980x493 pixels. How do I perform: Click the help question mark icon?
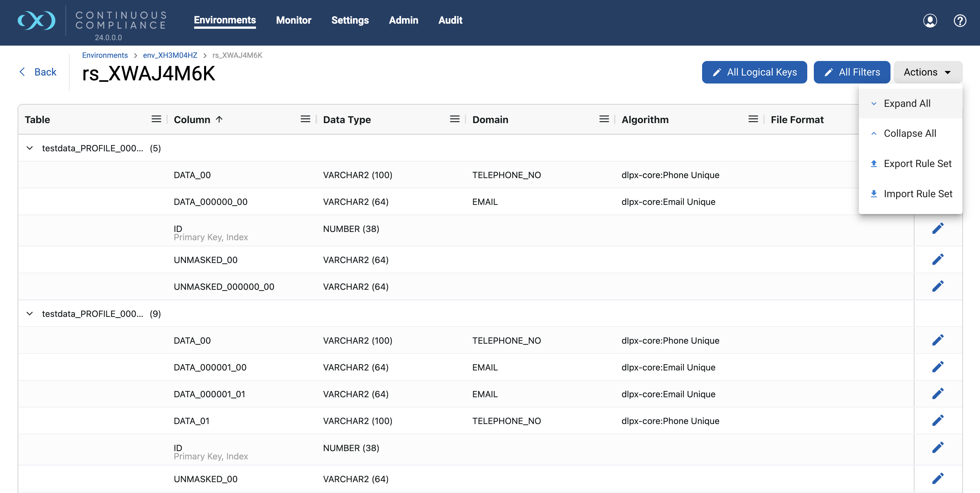[x=959, y=21]
